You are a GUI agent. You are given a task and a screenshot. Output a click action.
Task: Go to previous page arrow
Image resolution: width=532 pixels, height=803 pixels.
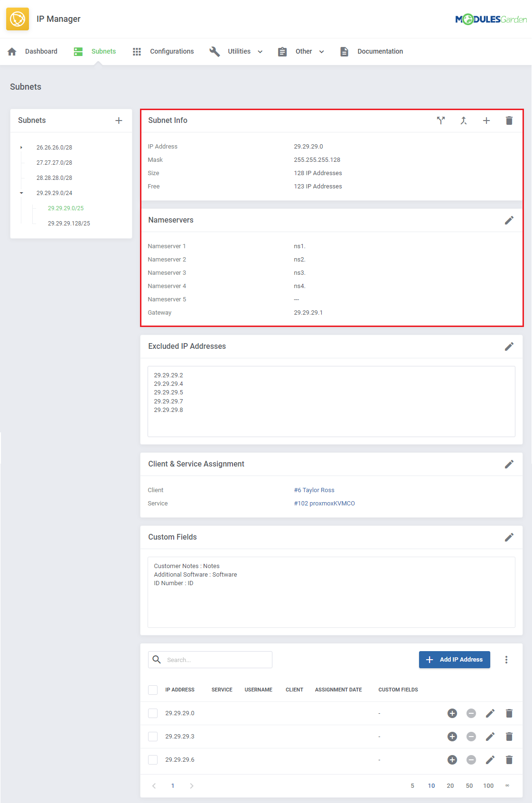pyautogui.click(x=154, y=786)
